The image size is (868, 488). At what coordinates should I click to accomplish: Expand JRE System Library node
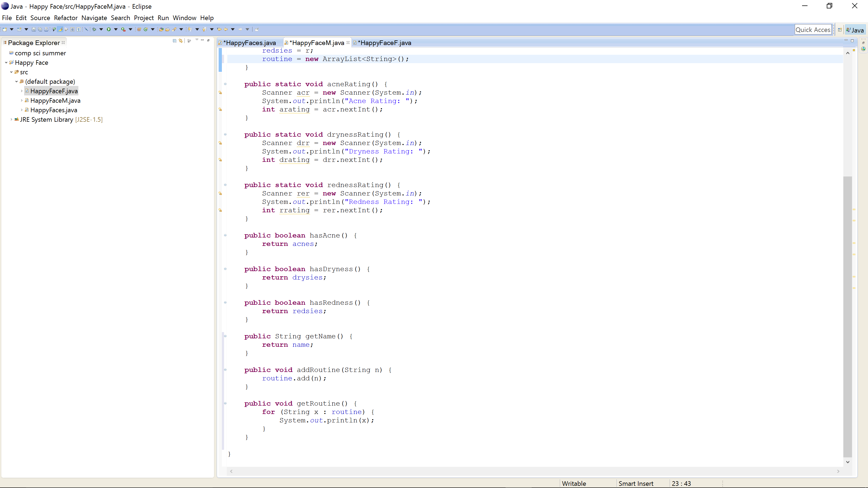point(11,120)
